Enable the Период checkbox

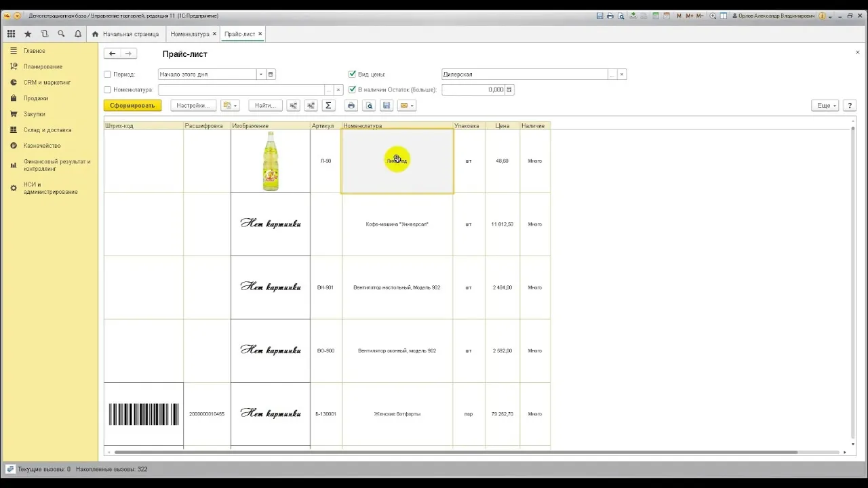tap(108, 75)
